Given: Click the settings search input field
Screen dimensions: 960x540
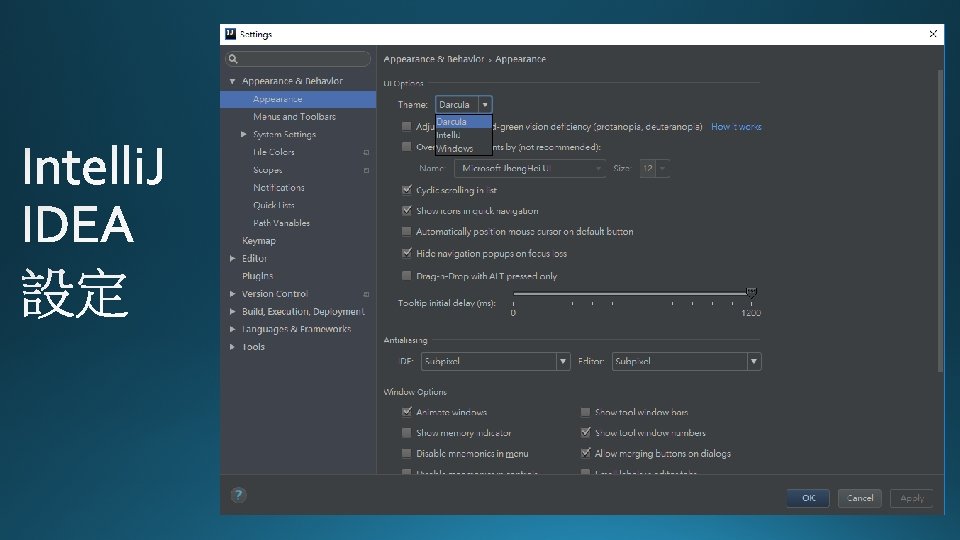Looking at the screenshot, I should (298, 59).
